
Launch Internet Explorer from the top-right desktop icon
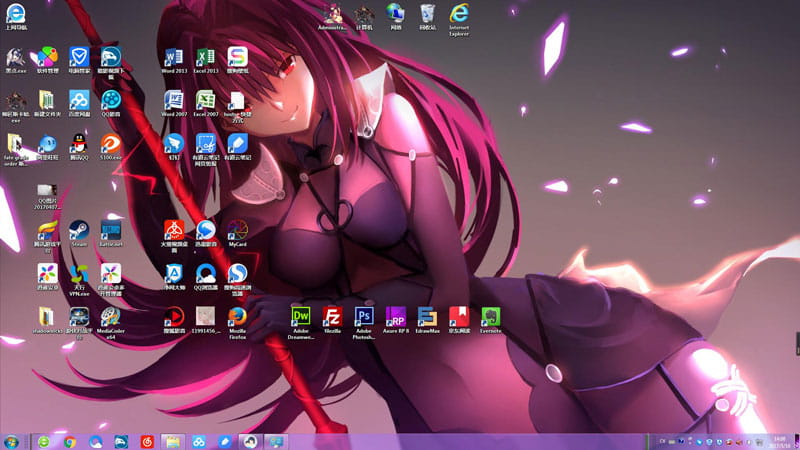[460, 13]
